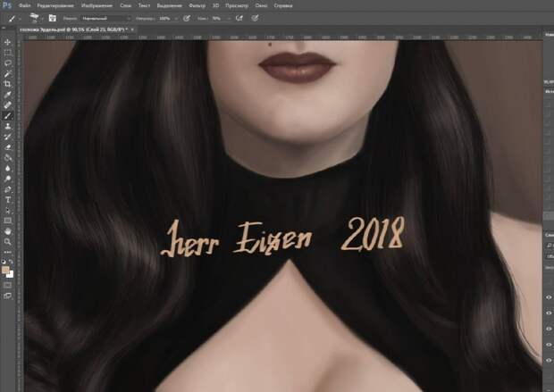Toggle pressure for opacity button
Image resolution: width=554 pixels, height=392 pixels.
pos(187,18)
